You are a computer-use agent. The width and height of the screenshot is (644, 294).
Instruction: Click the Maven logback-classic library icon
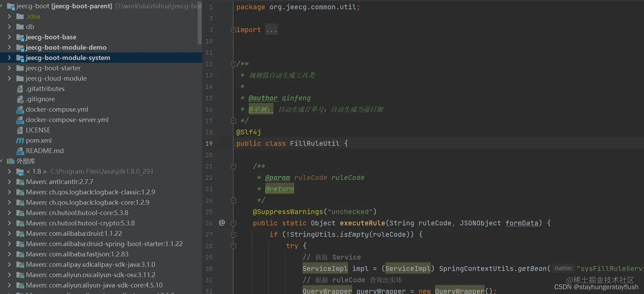click(20, 192)
